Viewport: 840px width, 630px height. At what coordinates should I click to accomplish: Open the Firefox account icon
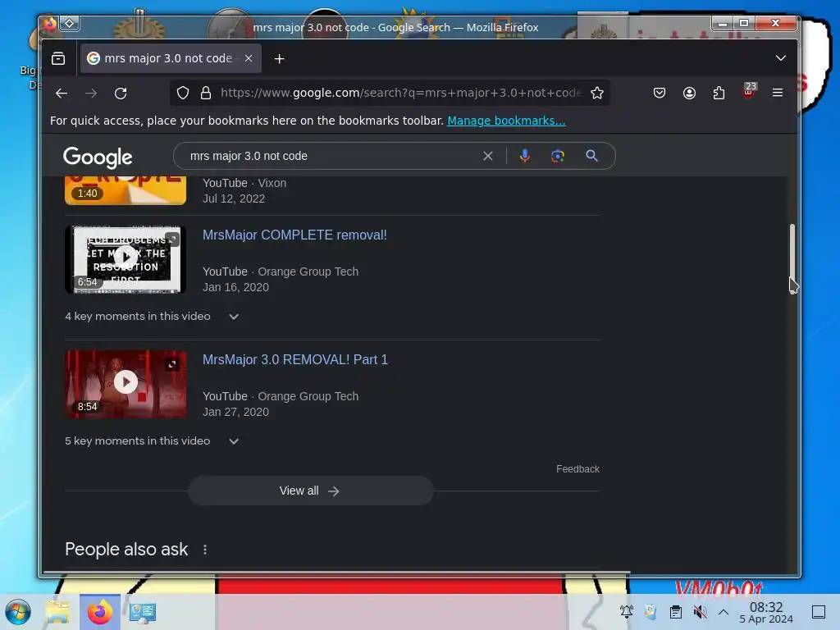pos(689,93)
